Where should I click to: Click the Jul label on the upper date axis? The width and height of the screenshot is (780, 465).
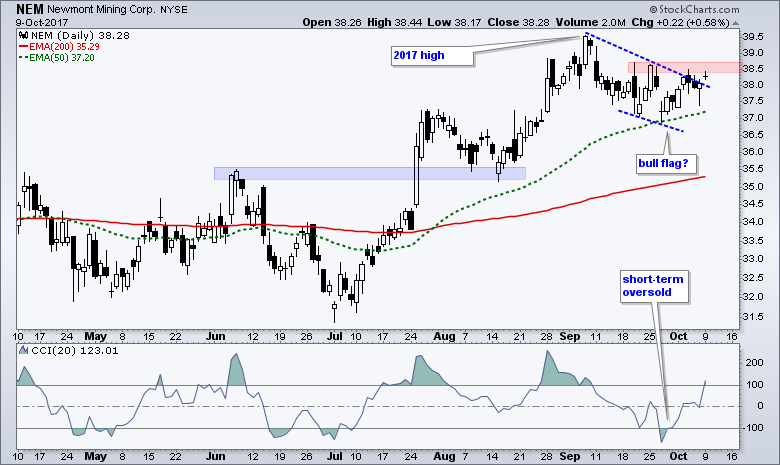(335, 337)
